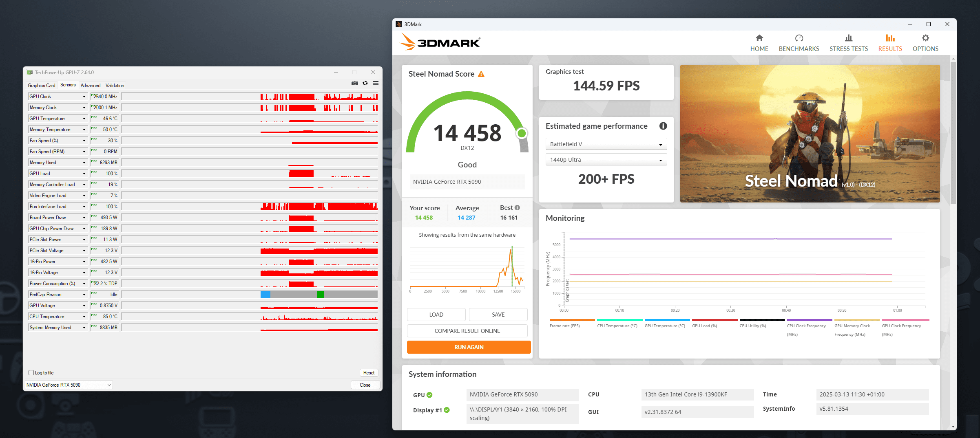Click the Frame rate (FPS) orange legend swatch
Viewport: 980px width, 438px height.
click(x=572, y=320)
